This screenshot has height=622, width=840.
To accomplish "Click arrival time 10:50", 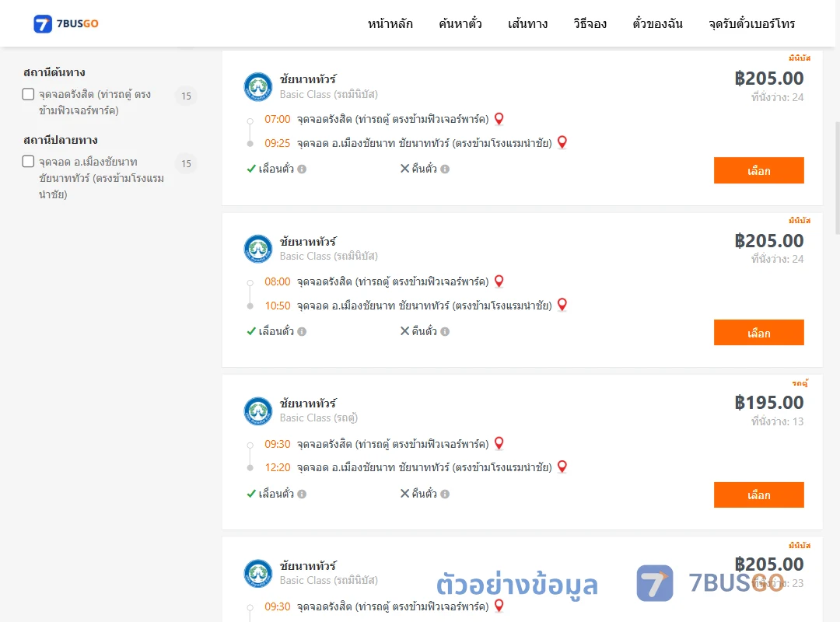I will tap(278, 306).
